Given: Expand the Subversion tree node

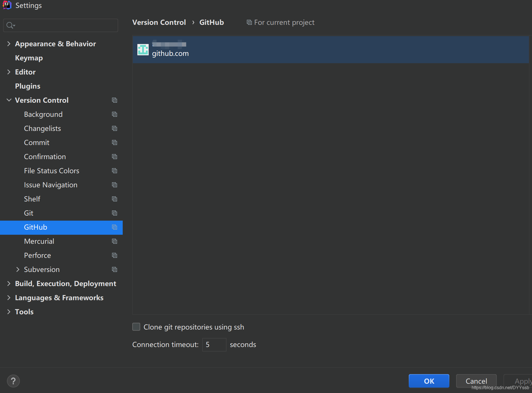Looking at the screenshot, I should 18,269.
